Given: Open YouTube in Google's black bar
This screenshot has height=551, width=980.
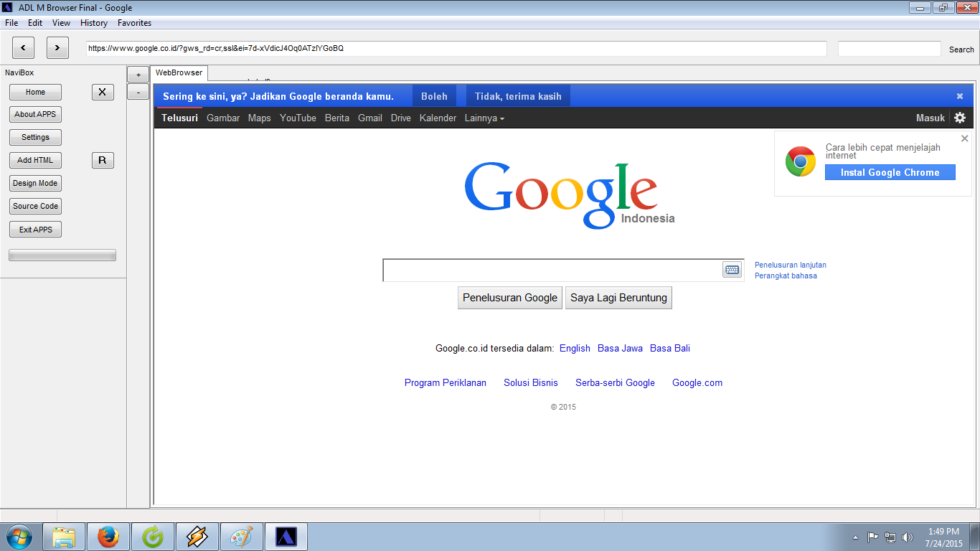Looking at the screenshot, I should 298,118.
